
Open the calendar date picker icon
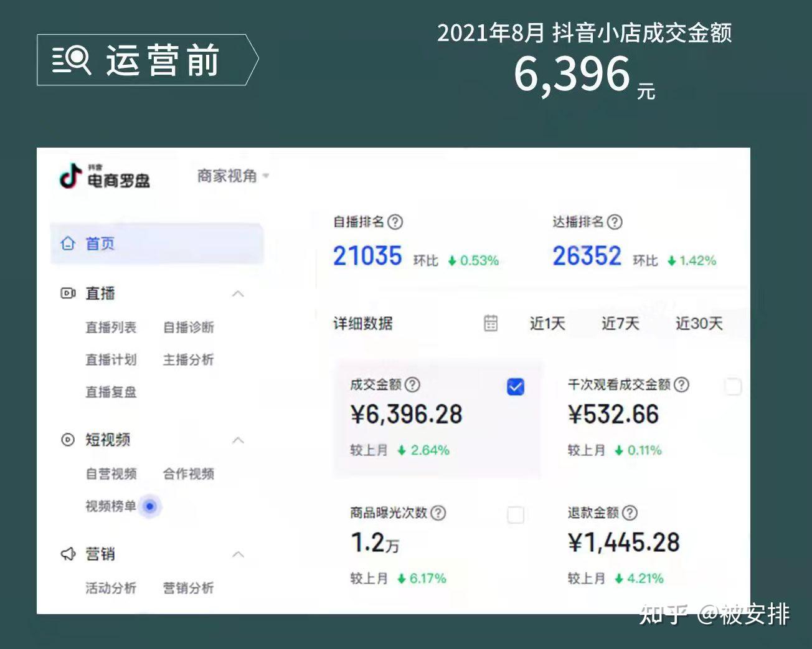pos(491,323)
